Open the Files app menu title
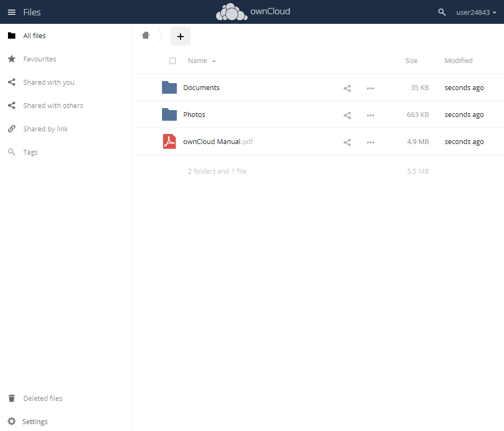 [x=32, y=12]
